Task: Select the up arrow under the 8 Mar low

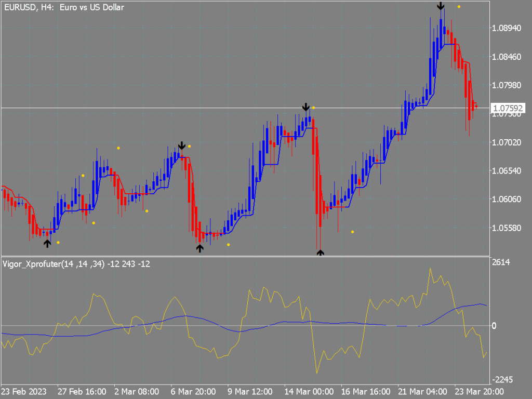Action: (x=200, y=248)
